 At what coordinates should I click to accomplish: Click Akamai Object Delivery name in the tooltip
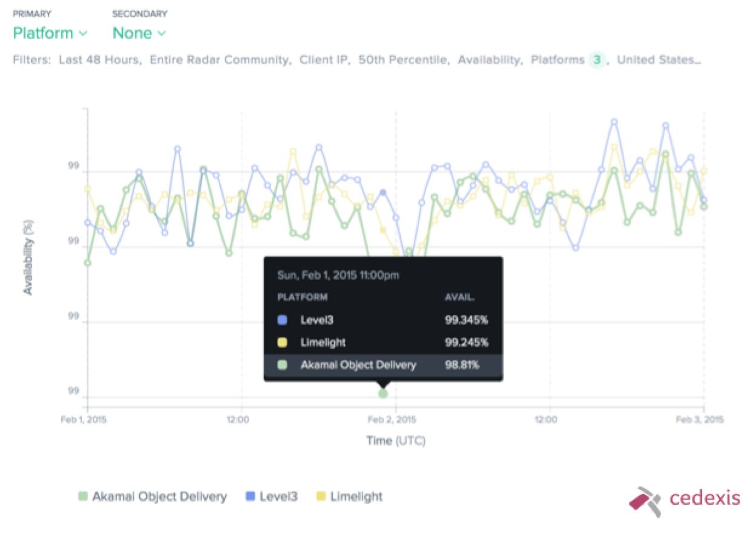click(358, 365)
